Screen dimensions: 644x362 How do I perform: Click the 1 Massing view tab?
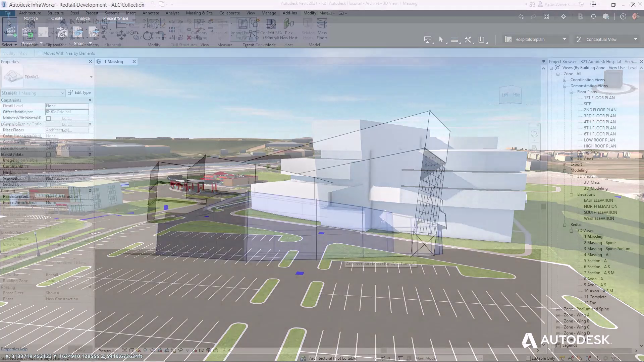pos(113,61)
